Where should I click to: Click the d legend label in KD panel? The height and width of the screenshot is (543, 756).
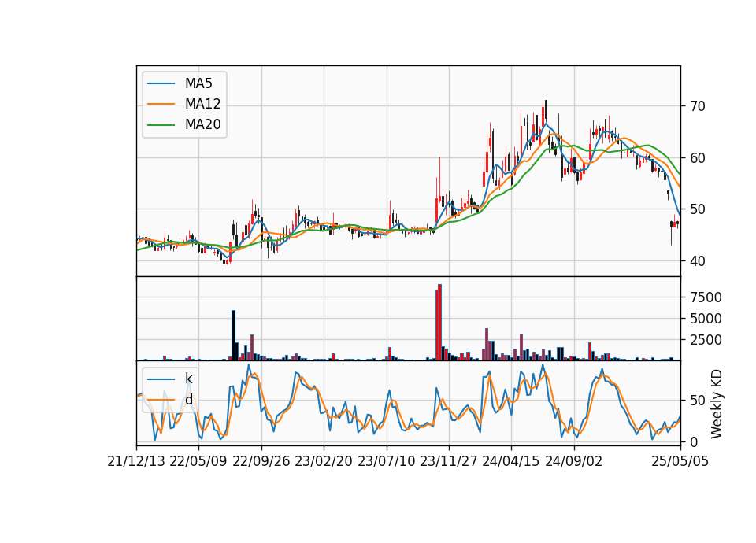188,400
